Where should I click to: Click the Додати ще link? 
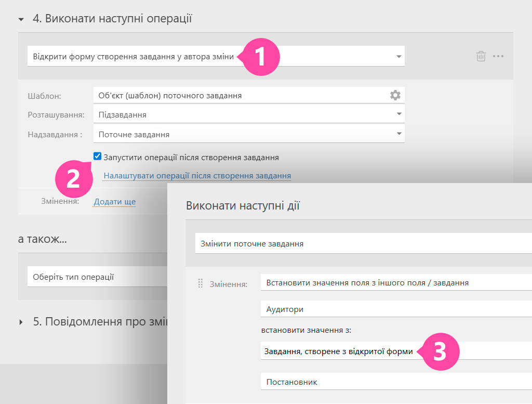[x=114, y=202]
